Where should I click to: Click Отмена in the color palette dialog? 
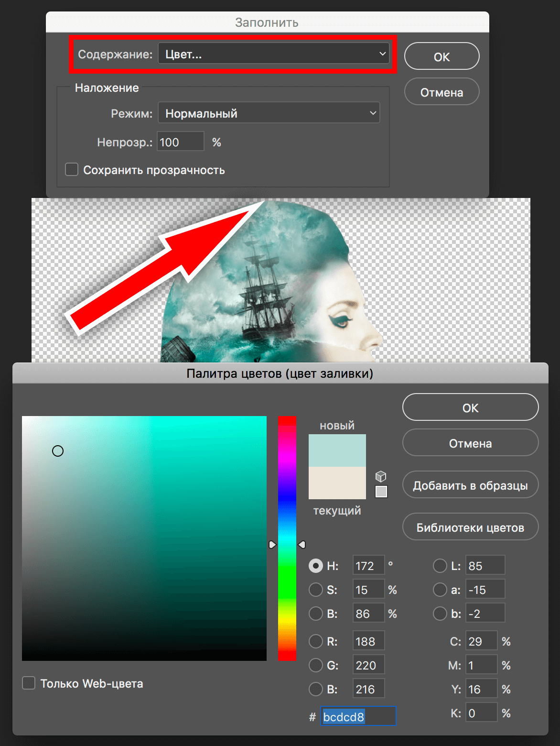coord(470,443)
